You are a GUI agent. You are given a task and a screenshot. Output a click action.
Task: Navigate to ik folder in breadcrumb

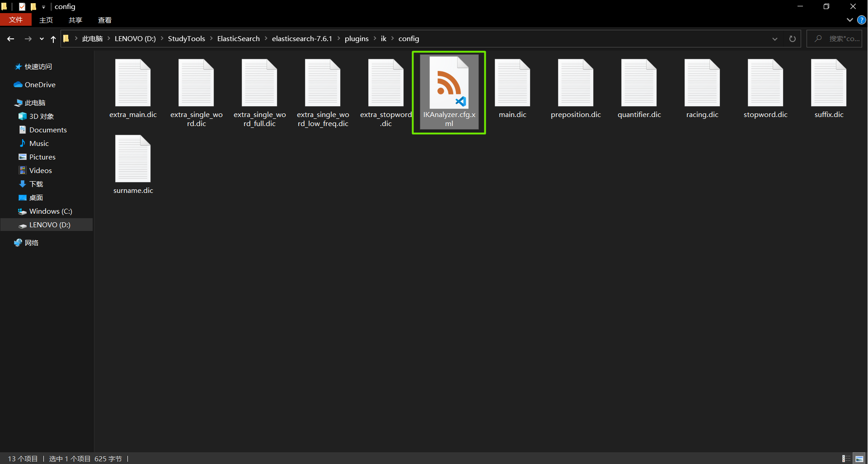[x=384, y=38]
